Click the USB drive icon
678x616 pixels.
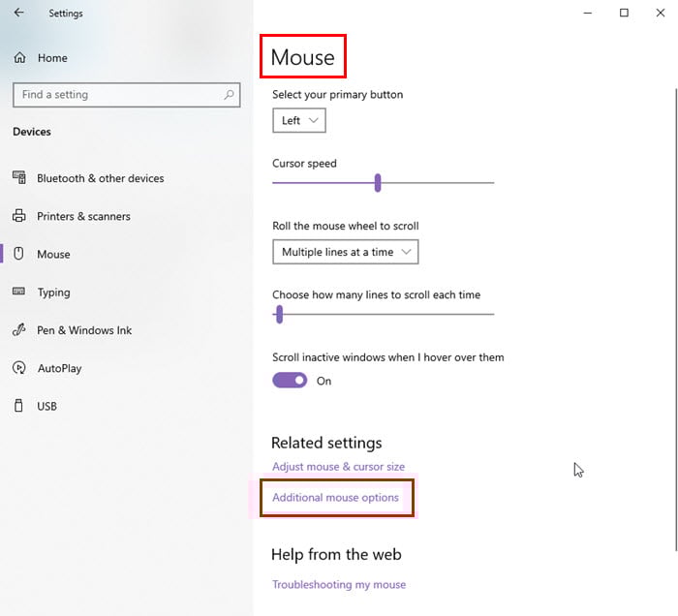(x=18, y=406)
